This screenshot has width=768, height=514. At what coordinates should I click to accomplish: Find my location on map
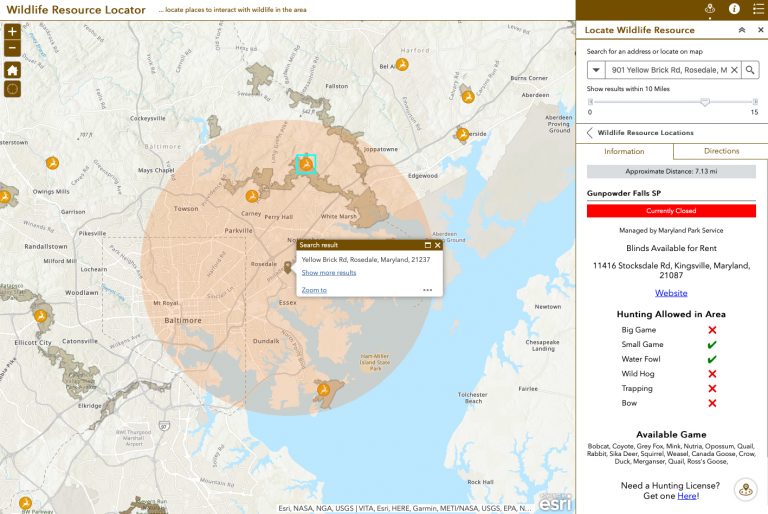click(12, 89)
